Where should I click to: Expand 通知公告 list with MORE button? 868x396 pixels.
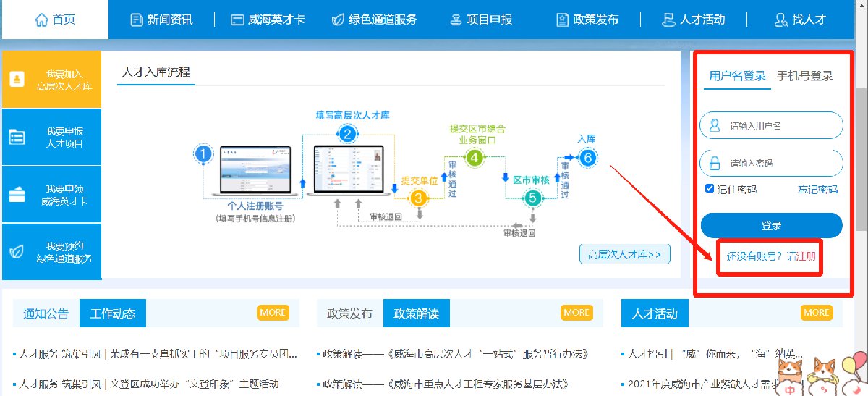273,313
